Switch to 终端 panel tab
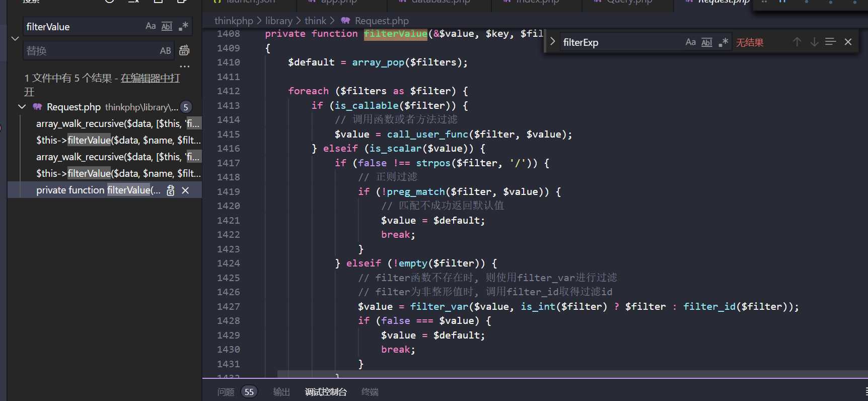Screen dimensions: 868x401 click(370, 392)
